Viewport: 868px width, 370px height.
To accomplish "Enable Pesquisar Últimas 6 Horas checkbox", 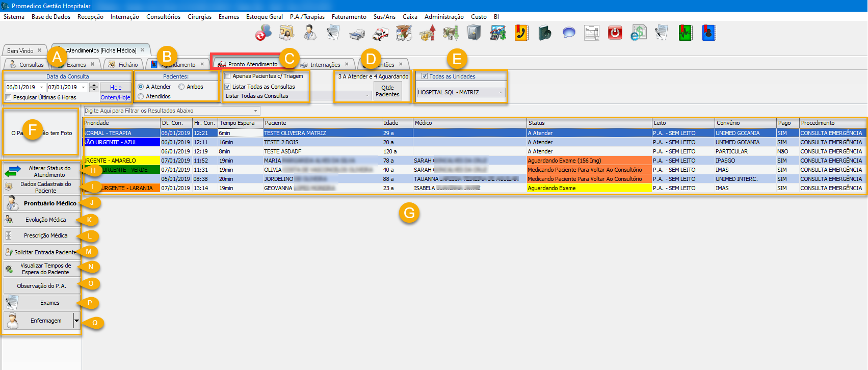I will (9, 97).
